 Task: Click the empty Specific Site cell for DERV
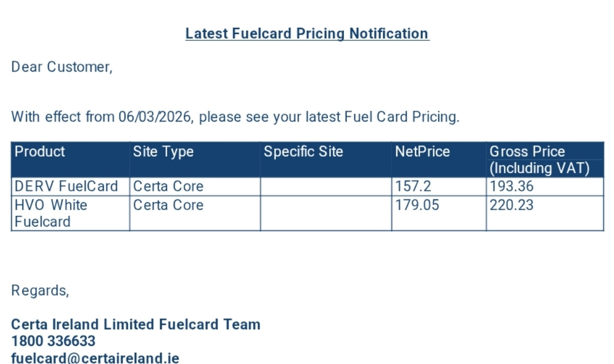pyautogui.click(x=326, y=186)
